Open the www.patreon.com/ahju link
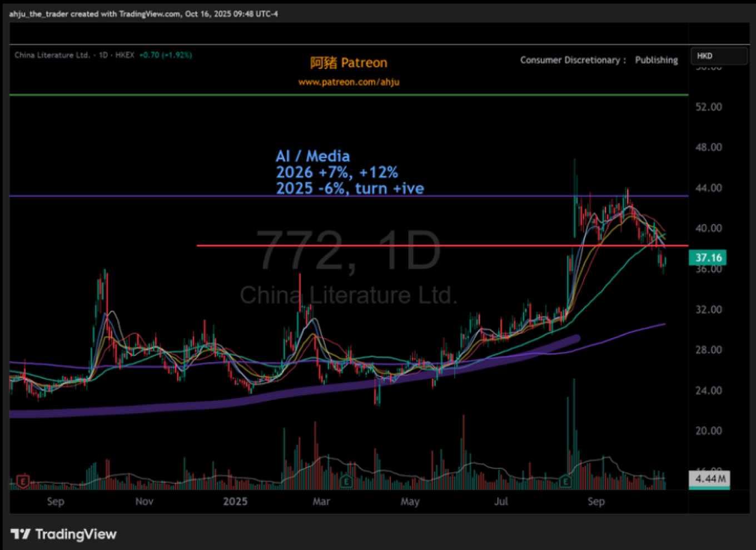Screen dimensions: 756x550 [349, 82]
